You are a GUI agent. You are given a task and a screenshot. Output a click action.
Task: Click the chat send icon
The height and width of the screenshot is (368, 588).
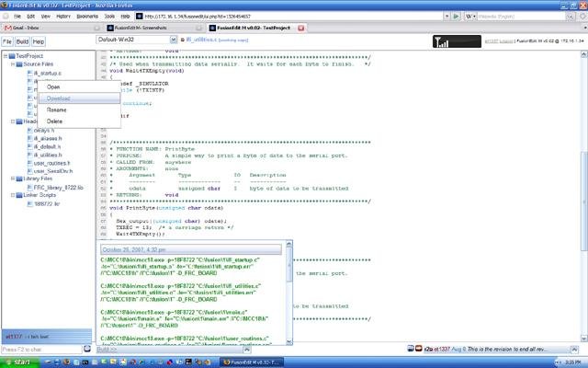[87, 349]
